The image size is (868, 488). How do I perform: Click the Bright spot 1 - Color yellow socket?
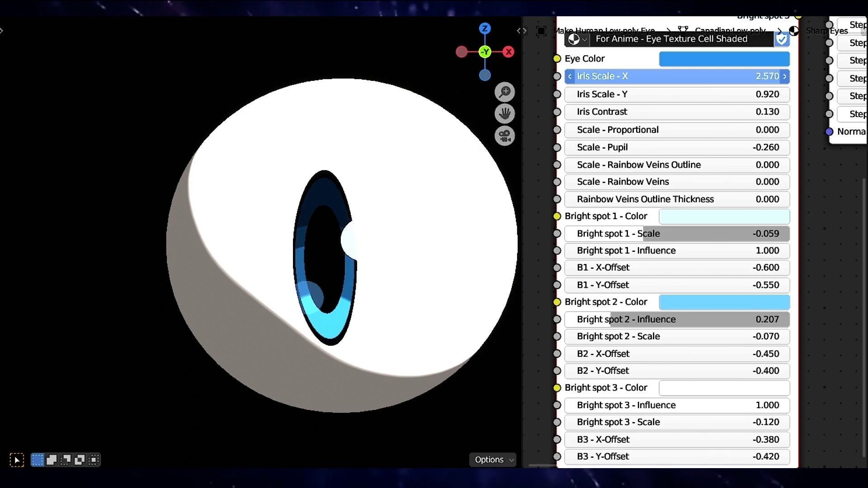(x=557, y=216)
